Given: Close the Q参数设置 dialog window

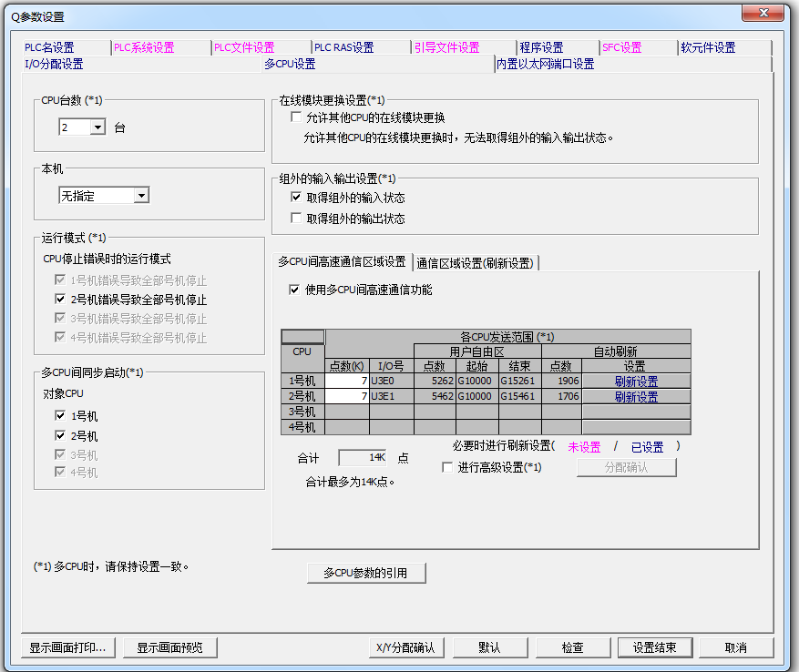Looking at the screenshot, I should pos(763,13).
